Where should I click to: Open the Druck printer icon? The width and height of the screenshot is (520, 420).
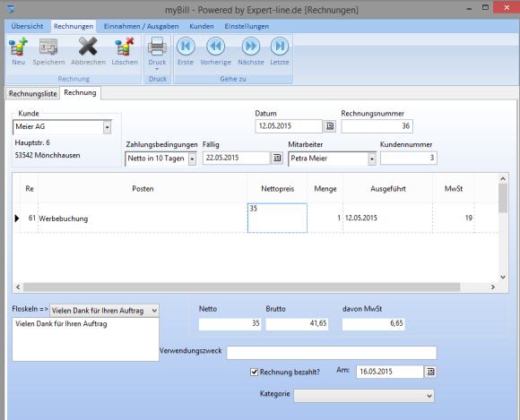157,47
